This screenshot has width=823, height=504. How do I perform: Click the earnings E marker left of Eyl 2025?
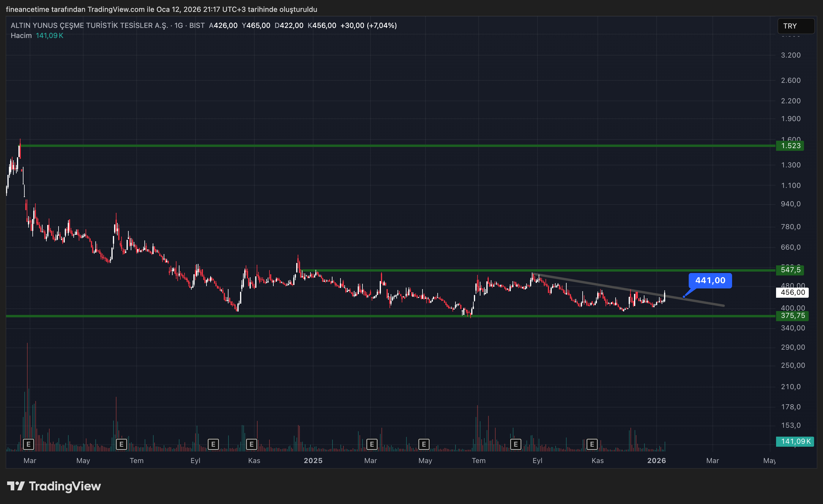pos(516,444)
